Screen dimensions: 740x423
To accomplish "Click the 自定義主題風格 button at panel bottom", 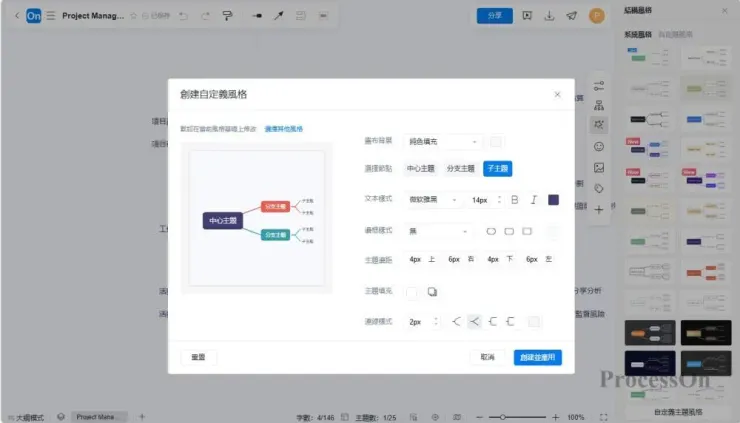I will coord(678,412).
